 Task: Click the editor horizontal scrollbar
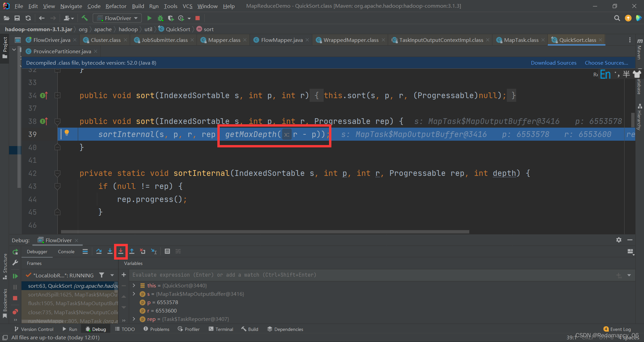tap(265, 231)
